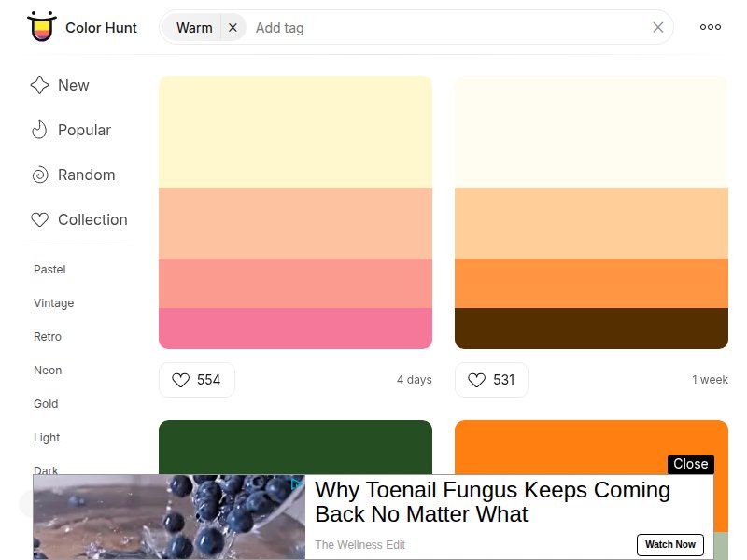The image size is (747, 560).
Task: Select the Neon tag
Action: [48, 371]
